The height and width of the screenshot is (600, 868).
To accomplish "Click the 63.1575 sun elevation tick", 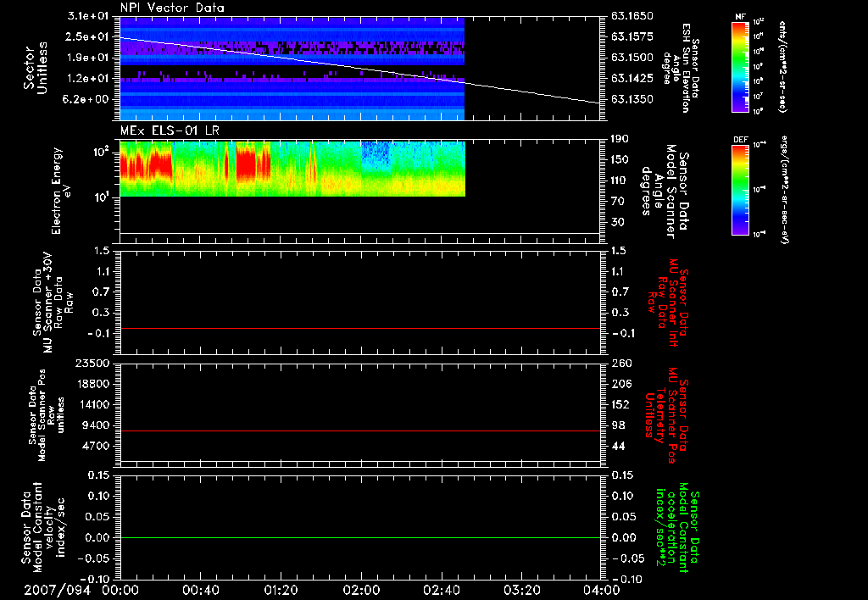I will pos(632,36).
